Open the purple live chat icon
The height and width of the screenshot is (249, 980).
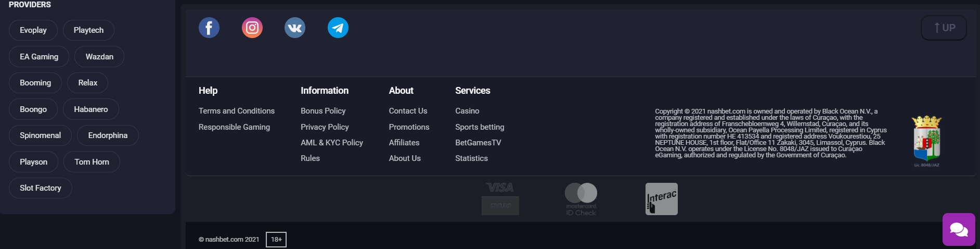pyautogui.click(x=959, y=229)
